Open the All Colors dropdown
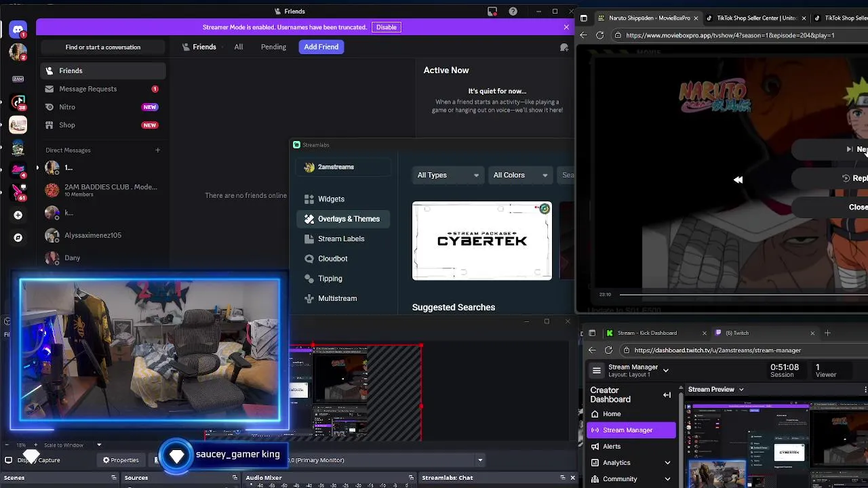This screenshot has width=868, height=488. (x=520, y=176)
